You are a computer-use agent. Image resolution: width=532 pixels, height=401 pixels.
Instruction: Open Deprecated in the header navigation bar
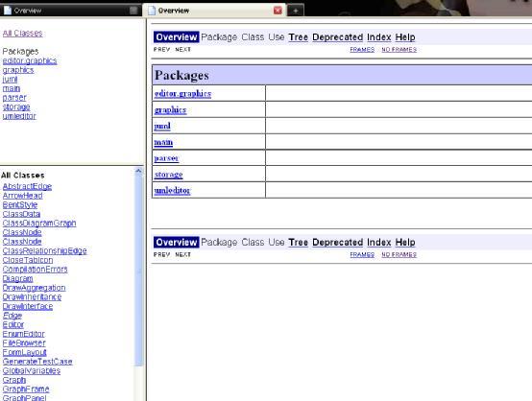coord(338,37)
